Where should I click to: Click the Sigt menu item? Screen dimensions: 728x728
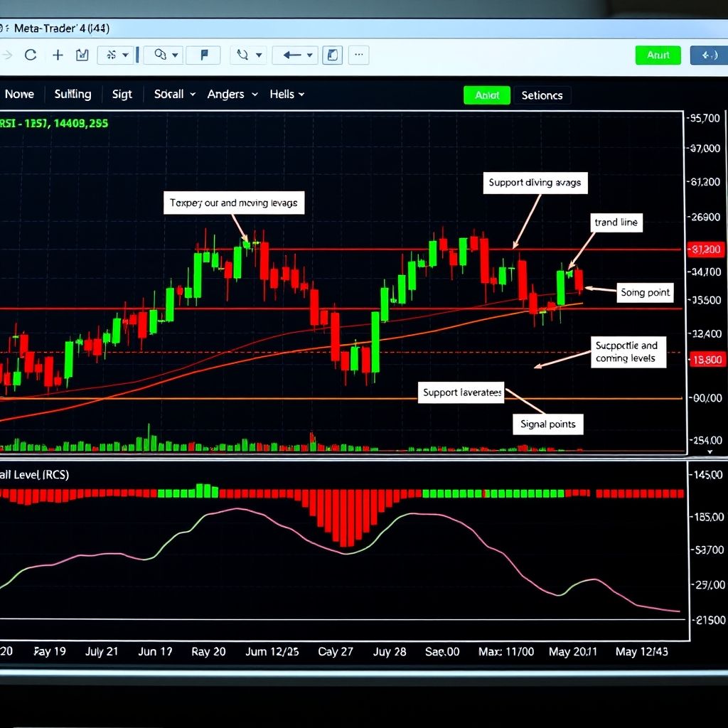pyautogui.click(x=122, y=94)
